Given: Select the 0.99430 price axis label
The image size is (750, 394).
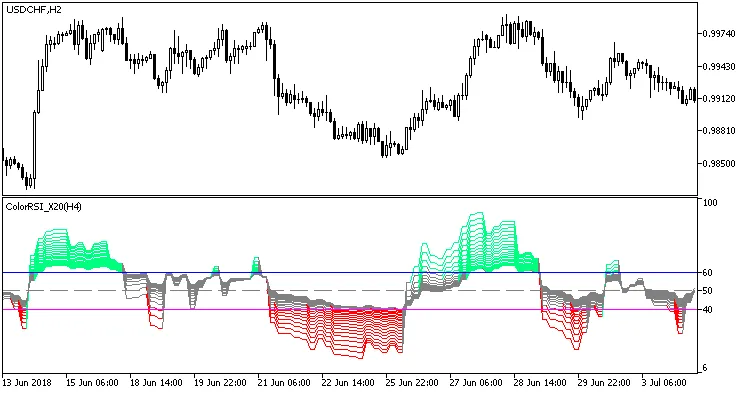Looking at the screenshot, I should pos(719,66).
